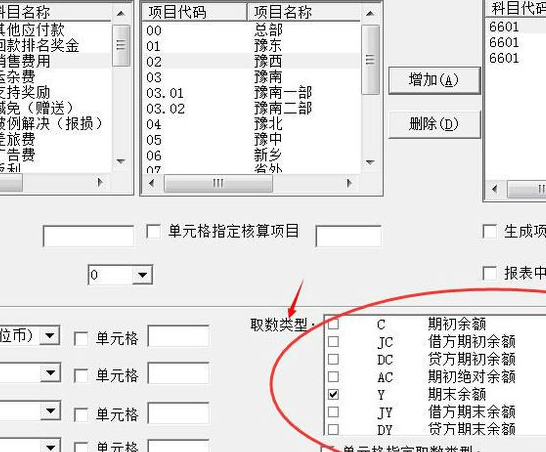Screen dimensions: 546x452
Task: Open second dropdown under the 位币 dropdown
Action: 50,373
